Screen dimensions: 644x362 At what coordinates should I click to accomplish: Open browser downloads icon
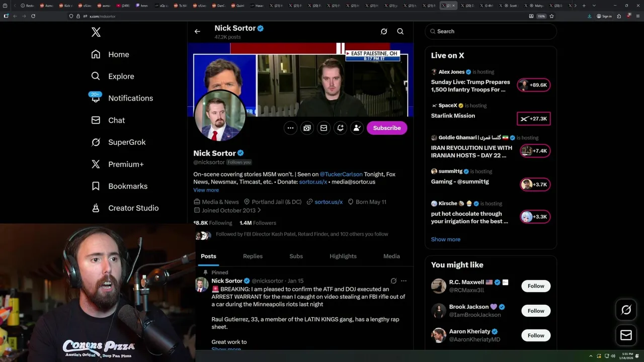click(590, 16)
